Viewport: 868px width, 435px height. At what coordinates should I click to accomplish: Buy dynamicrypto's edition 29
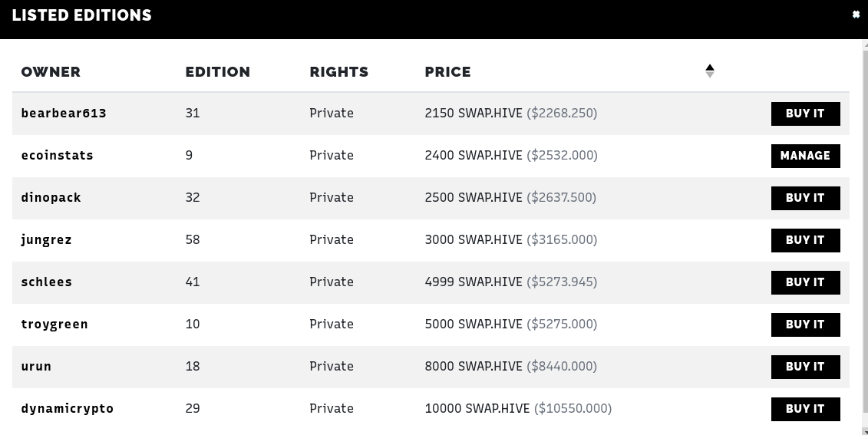805,409
